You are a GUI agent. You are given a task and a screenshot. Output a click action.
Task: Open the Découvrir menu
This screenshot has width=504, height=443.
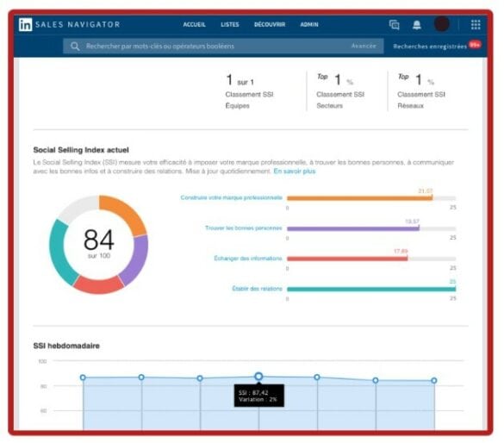click(270, 24)
